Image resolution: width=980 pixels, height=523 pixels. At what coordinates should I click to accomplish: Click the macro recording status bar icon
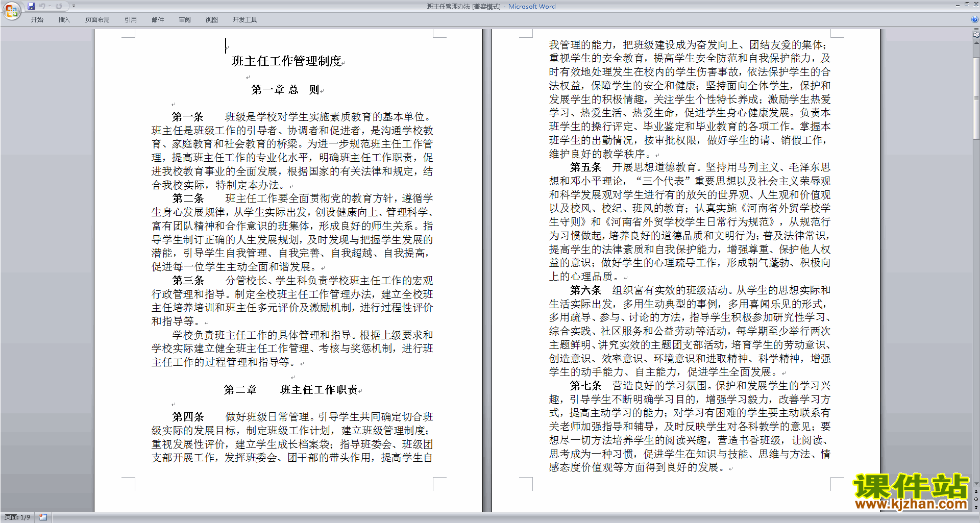pyautogui.click(x=43, y=517)
